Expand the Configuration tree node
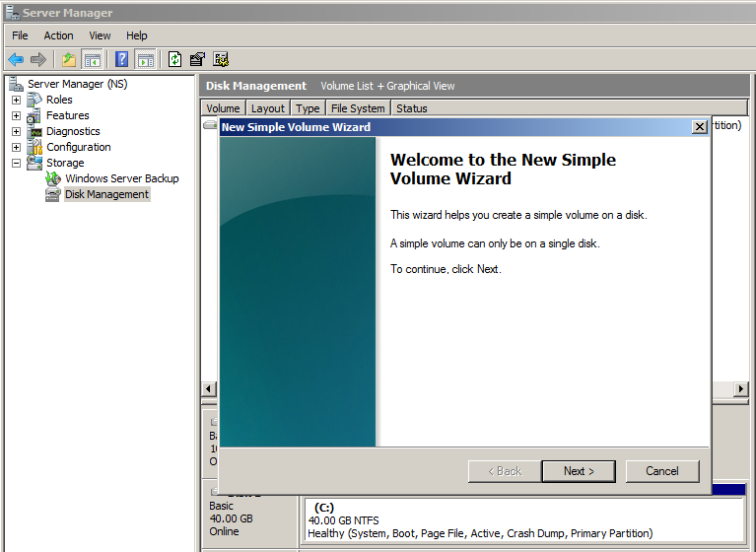The height and width of the screenshot is (552, 756). tap(17, 147)
